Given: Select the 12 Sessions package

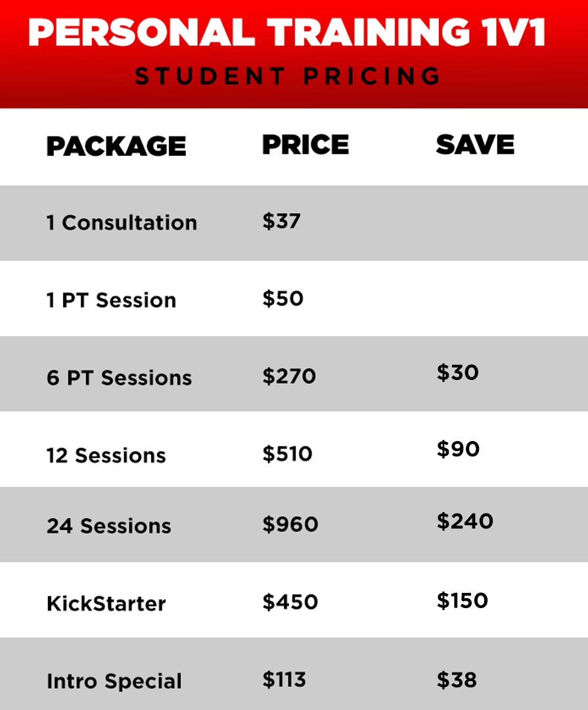Looking at the screenshot, I should point(106,456).
